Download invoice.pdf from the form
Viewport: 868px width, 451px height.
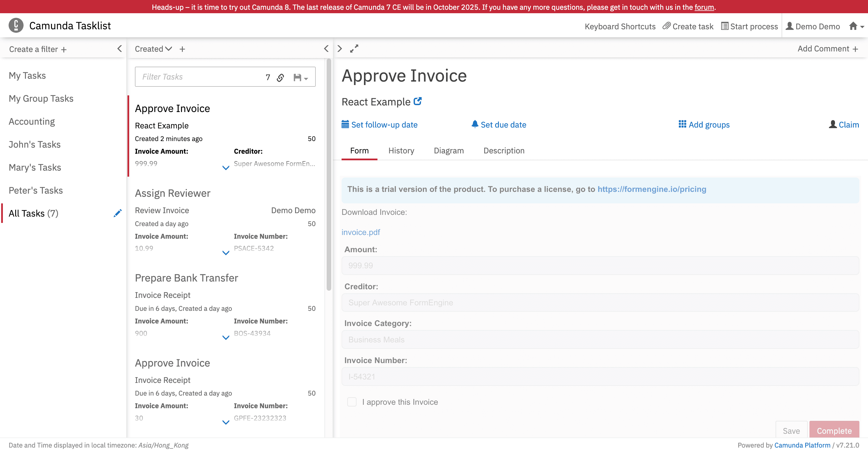[x=361, y=232]
